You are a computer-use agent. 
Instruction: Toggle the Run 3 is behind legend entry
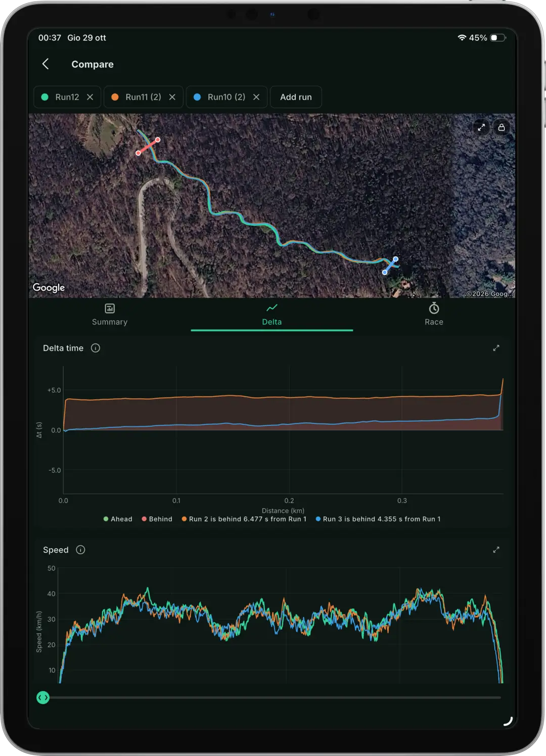378,519
